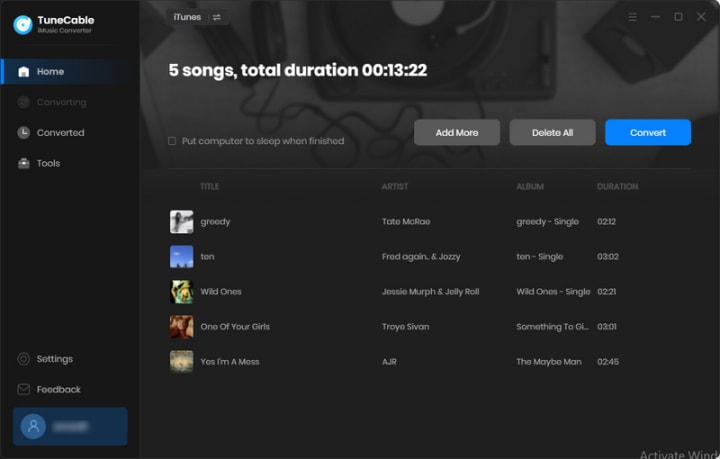Select the song title ten
Viewport: 720px width, 459px height.
[x=208, y=257]
